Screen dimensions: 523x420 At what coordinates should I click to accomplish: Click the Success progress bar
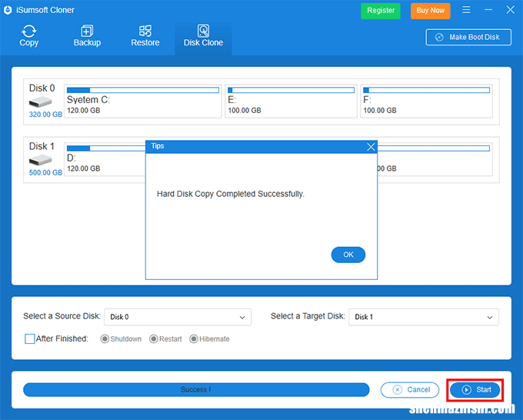pos(196,390)
